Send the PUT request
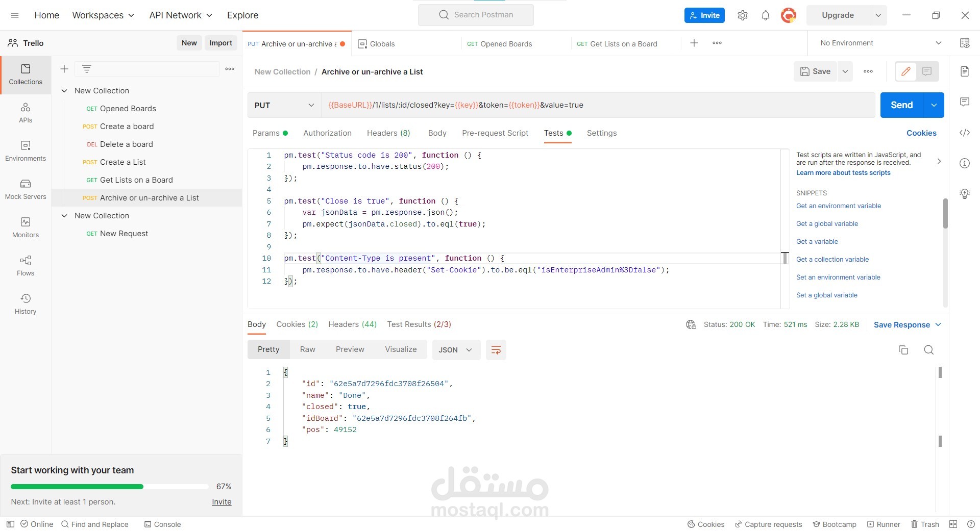This screenshot has width=980, height=531. [x=901, y=105]
